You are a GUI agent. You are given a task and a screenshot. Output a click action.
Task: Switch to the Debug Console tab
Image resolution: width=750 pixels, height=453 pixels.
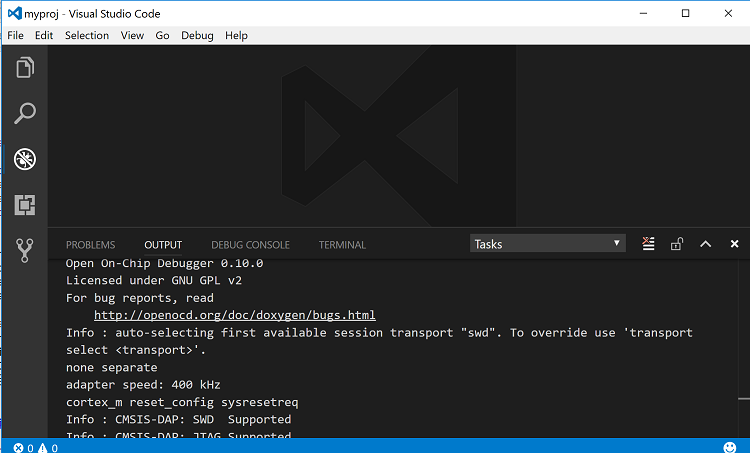[x=250, y=245]
